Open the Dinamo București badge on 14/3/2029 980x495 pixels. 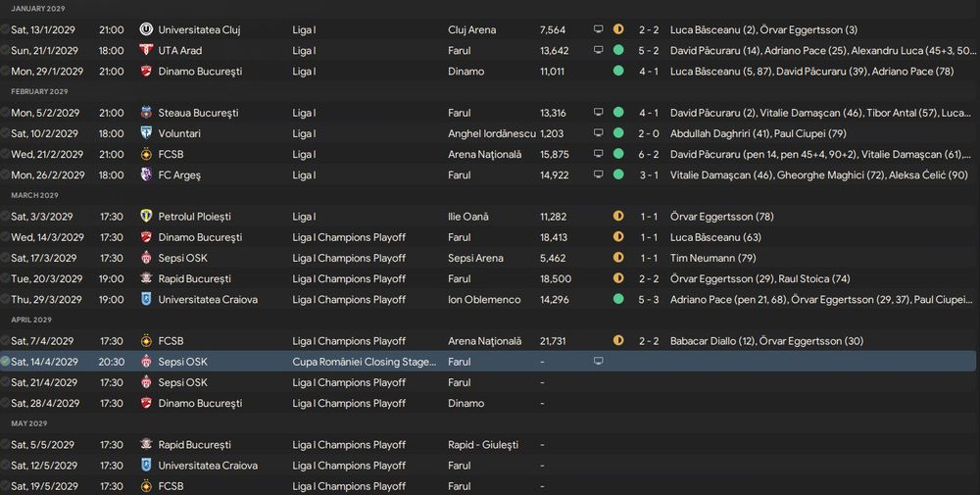[x=146, y=237]
